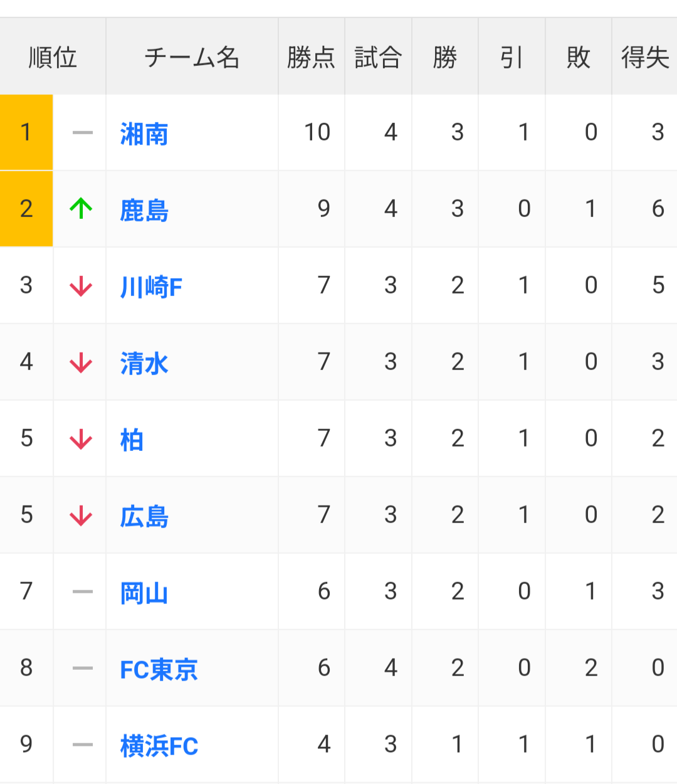Click the 勝点 column header
This screenshot has width=677, height=784.
click(311, 57)
